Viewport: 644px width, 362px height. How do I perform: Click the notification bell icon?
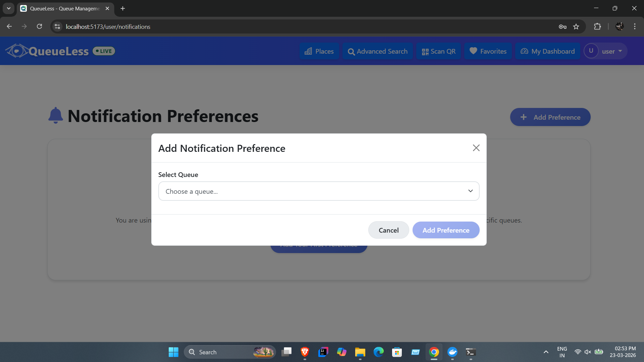pyautogui.click(x=56, y=116)
